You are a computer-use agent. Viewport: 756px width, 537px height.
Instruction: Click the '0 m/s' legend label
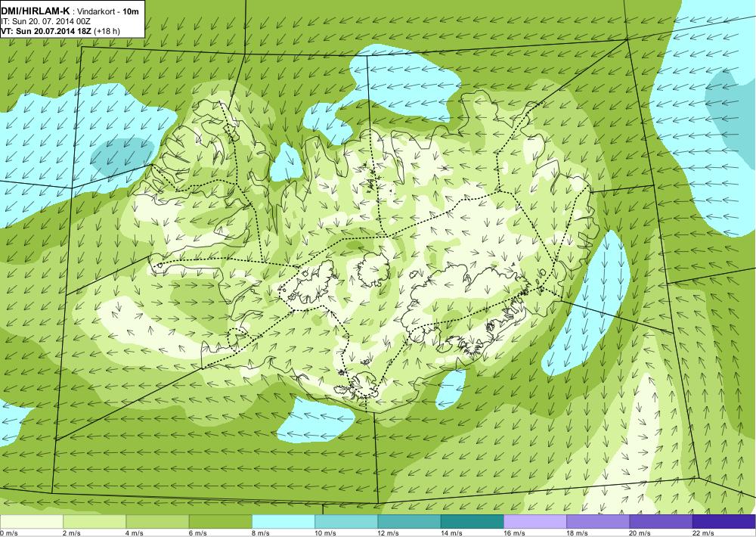coord(8,533)
